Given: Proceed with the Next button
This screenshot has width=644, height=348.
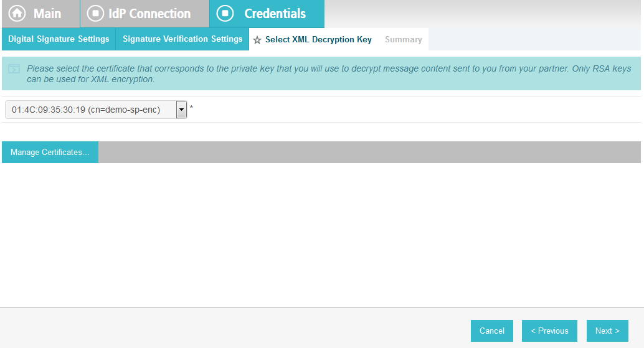Looking at the screenshot, I should [607, 331].
